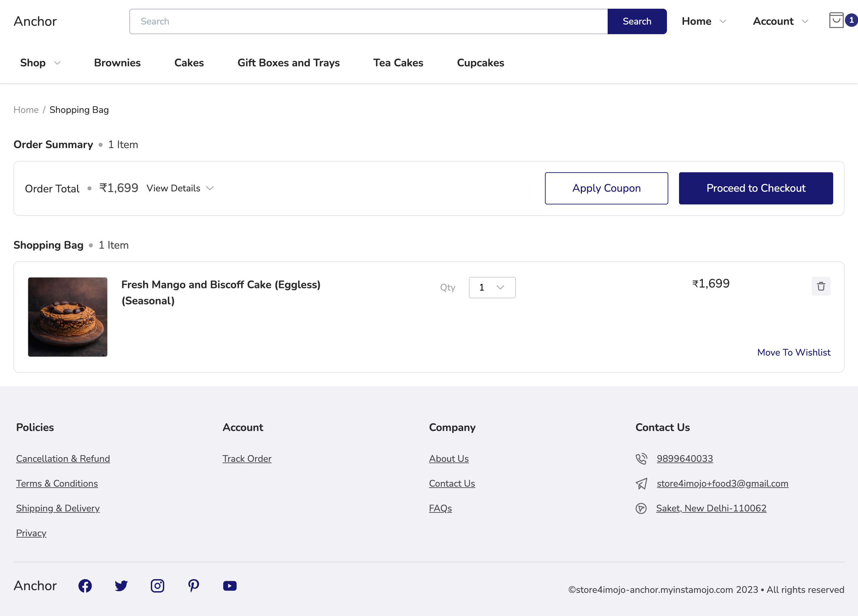858x616 pixels.
Task: Expand View Details for order total
Action: pos(180,188)
